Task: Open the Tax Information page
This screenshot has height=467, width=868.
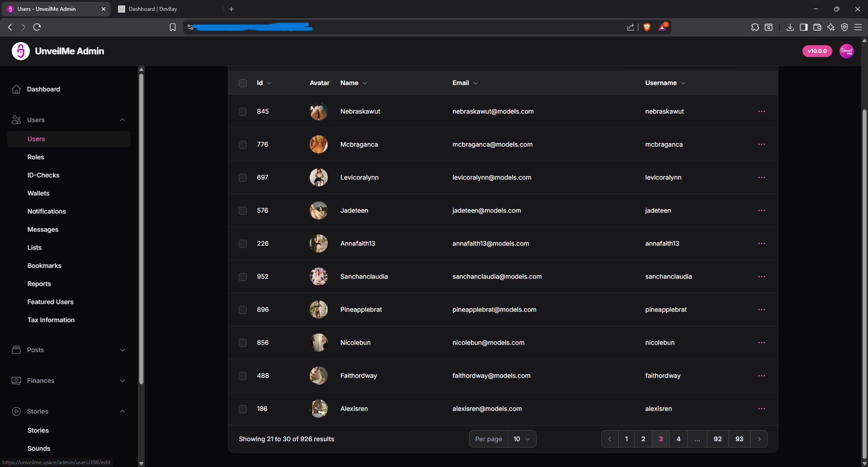Action: pyautogui.click(x=51, y=320)
